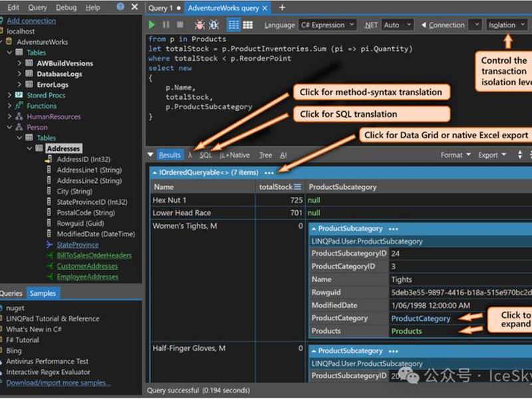The width and height of the screenshot is (532, 399).
Task: Open the Debug menu
Action: coord(66,7)
